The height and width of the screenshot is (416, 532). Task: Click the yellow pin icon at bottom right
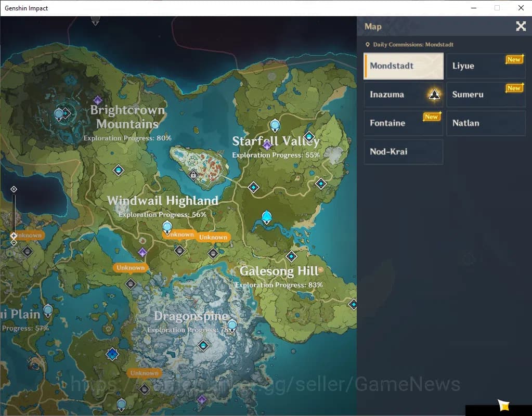pos(504,405)
